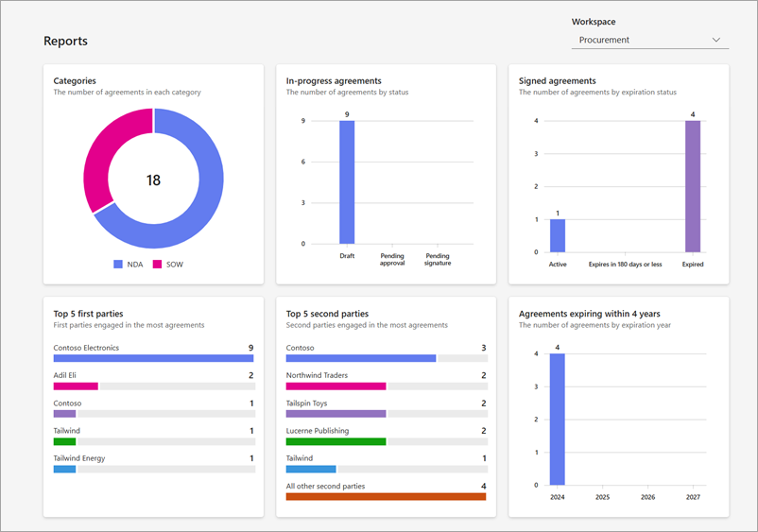Click the NDA legend color swatch
Screen dimensions: 758x532
tap(118, 265)
